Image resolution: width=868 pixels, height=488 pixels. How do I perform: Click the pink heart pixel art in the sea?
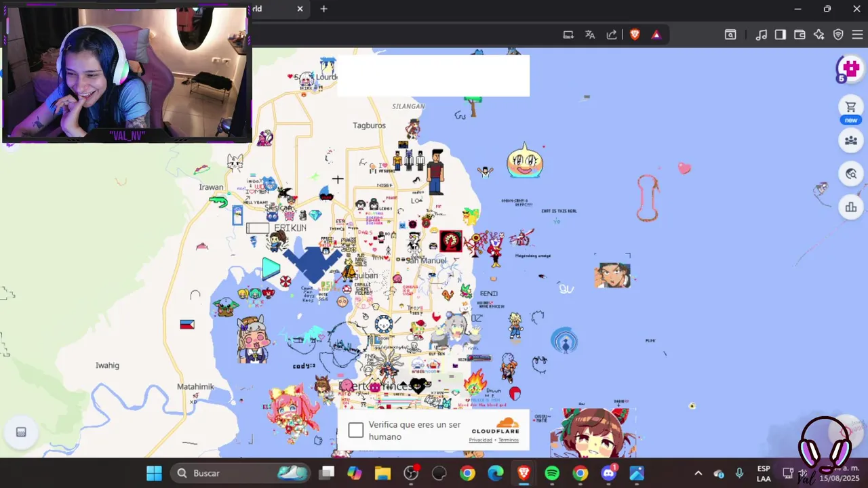click(684, 168)
